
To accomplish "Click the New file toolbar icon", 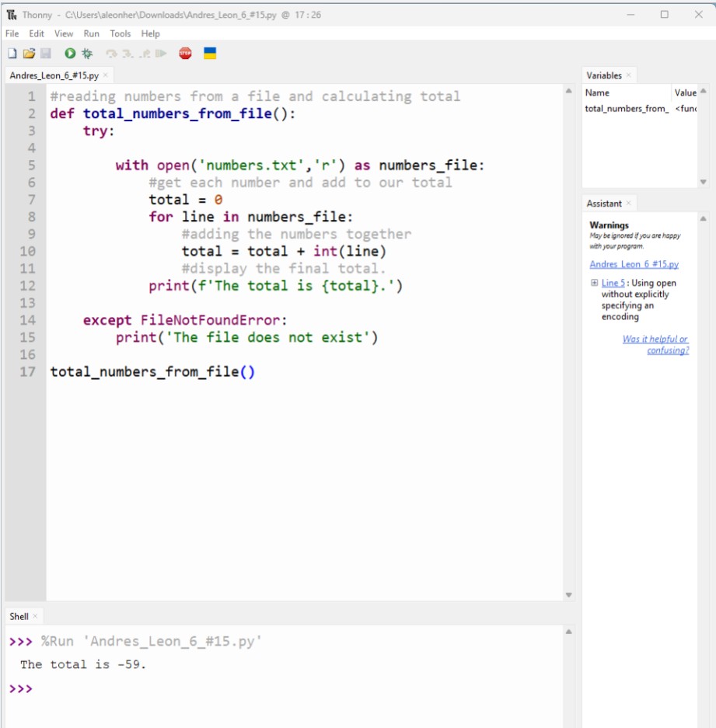I will click(12, 54).
